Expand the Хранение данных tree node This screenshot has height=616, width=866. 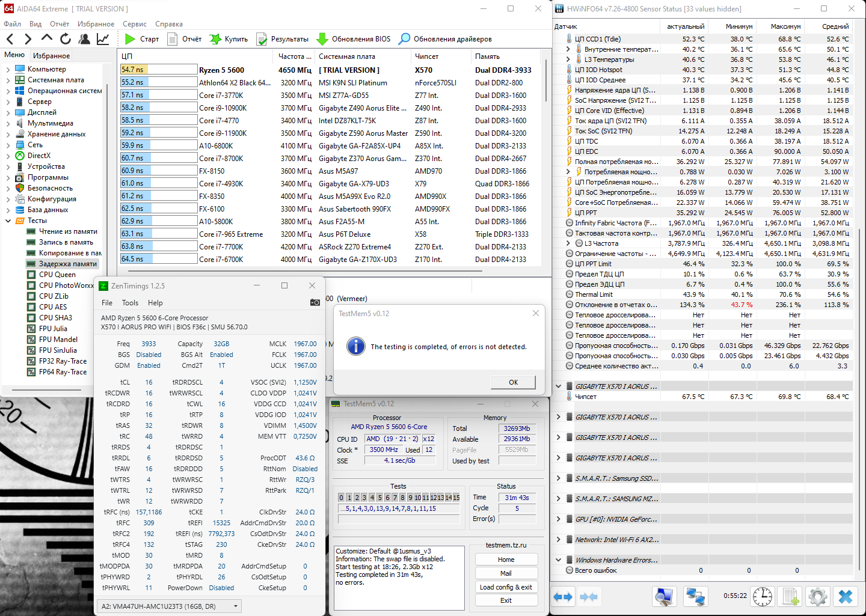tap(8, 134)
